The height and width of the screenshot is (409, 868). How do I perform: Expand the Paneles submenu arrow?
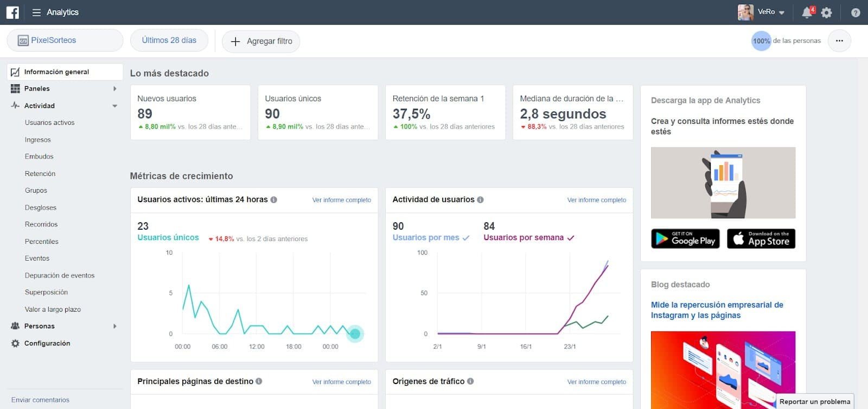(114, 89)
